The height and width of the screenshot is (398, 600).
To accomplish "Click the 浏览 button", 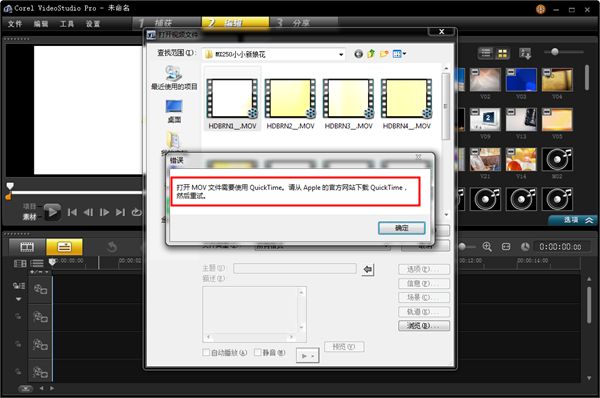I will coord(424,326).
